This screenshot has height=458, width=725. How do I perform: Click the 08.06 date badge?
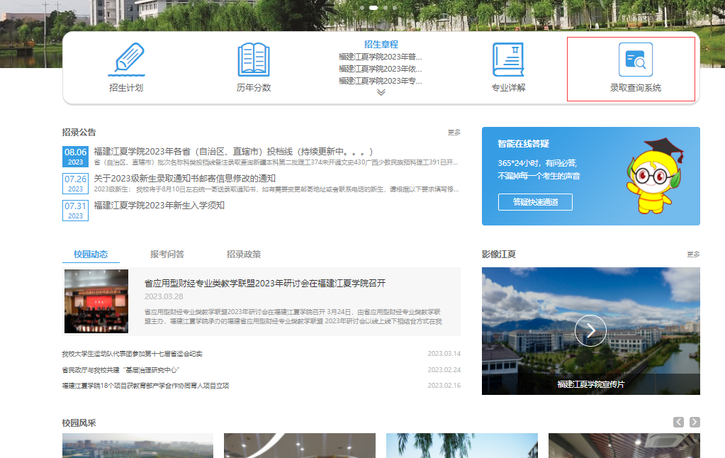pyautogui.click(x=76, y=156)
